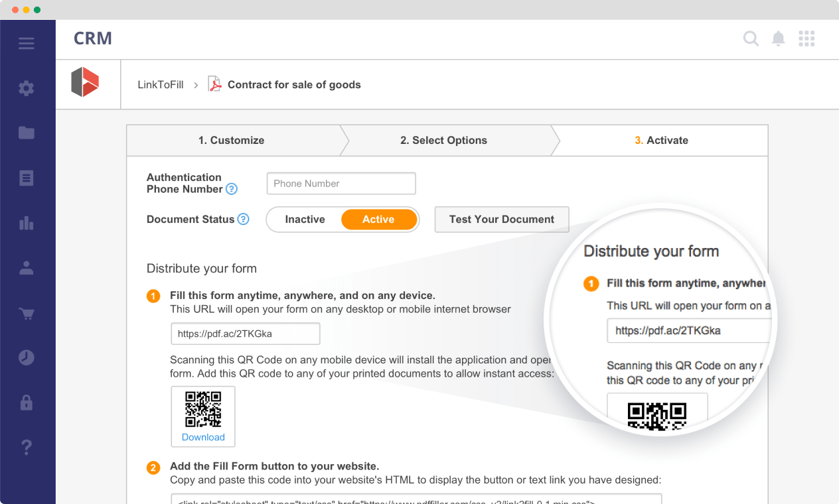Set Document Status to Inactive
Viewport: 839px width, 504px height.
click(305, 220)
